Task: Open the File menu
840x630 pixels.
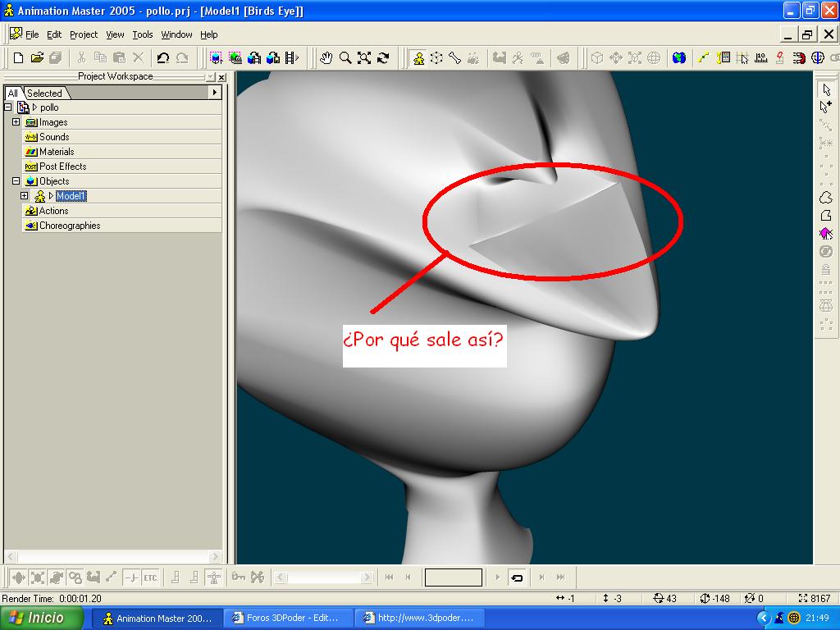Action: point(32,34)
